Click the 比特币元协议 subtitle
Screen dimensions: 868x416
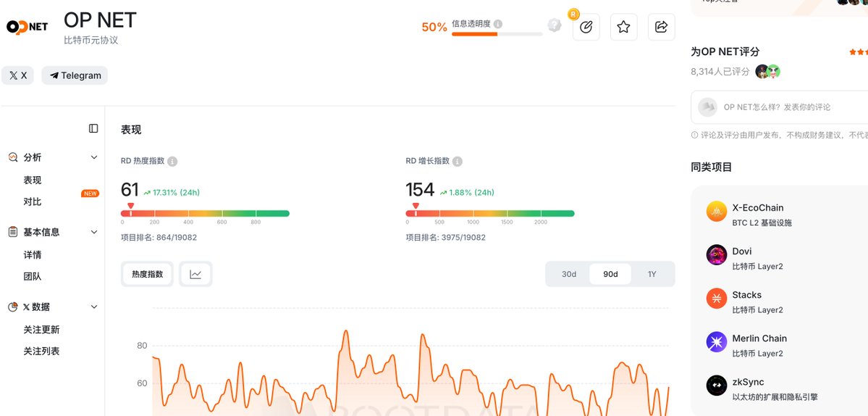tap(90, 41)
